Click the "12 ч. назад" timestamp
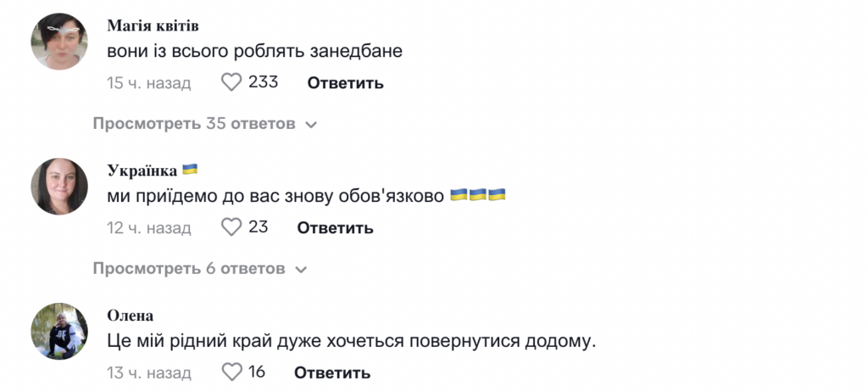Screen dimensions: 868x392 (149, 227)
